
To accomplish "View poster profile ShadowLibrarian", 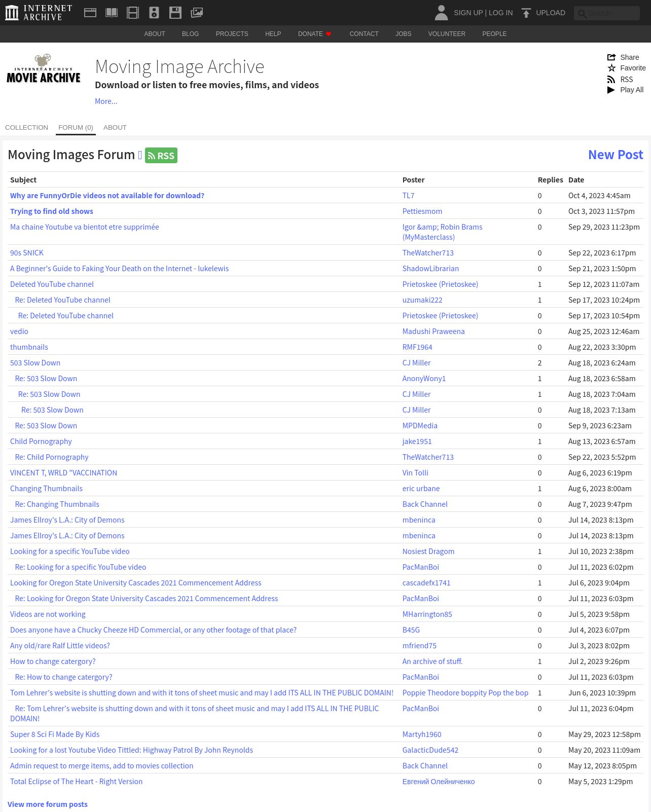I will (430, 269).
